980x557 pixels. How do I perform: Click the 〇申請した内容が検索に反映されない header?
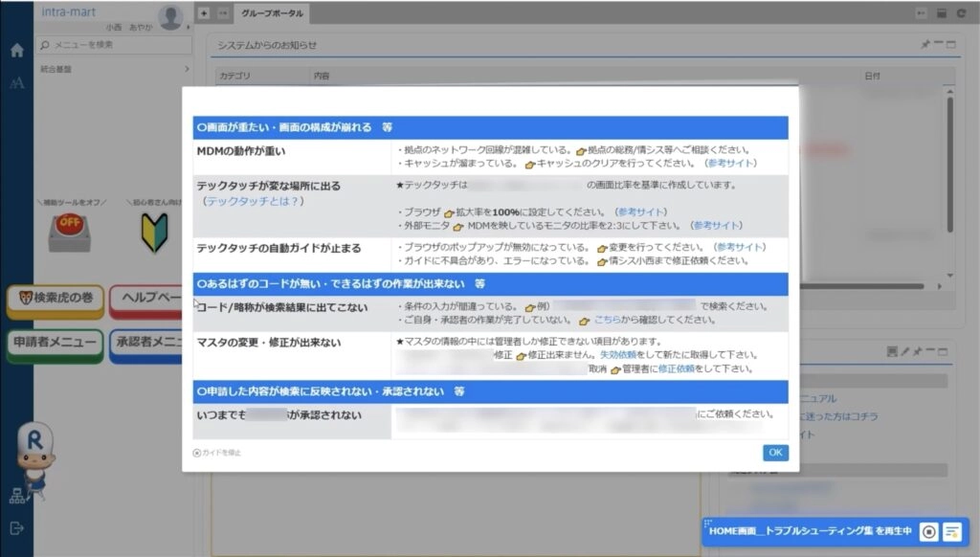490,392
